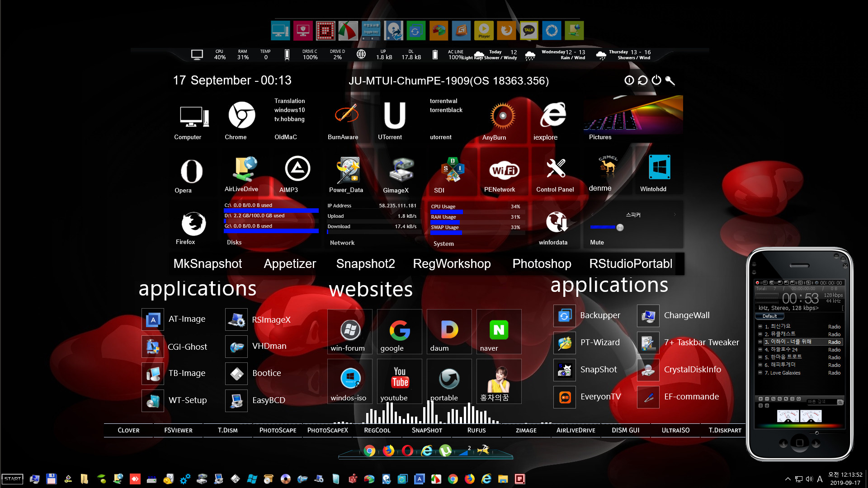Launch denme camel icon
The height and width of the screenshot is (488, 868).
pyautogui.click(x=608, y=166)
